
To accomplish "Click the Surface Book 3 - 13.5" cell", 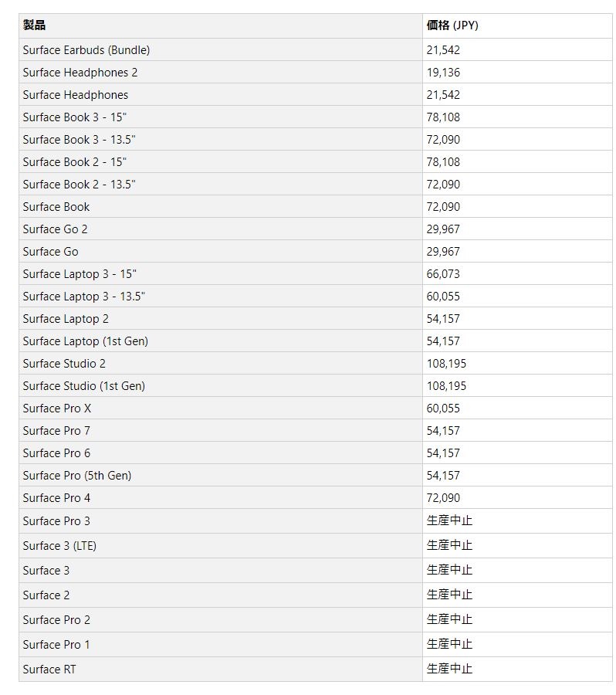I will [x=221, y=139].
